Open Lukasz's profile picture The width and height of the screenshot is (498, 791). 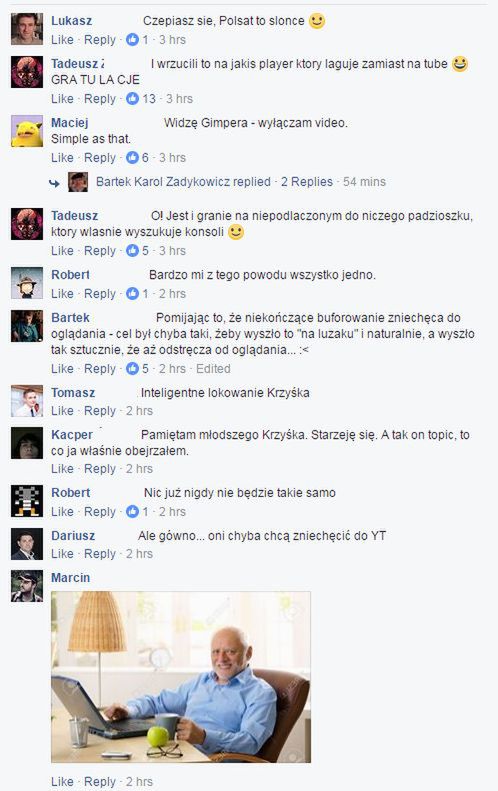(27, 29)
